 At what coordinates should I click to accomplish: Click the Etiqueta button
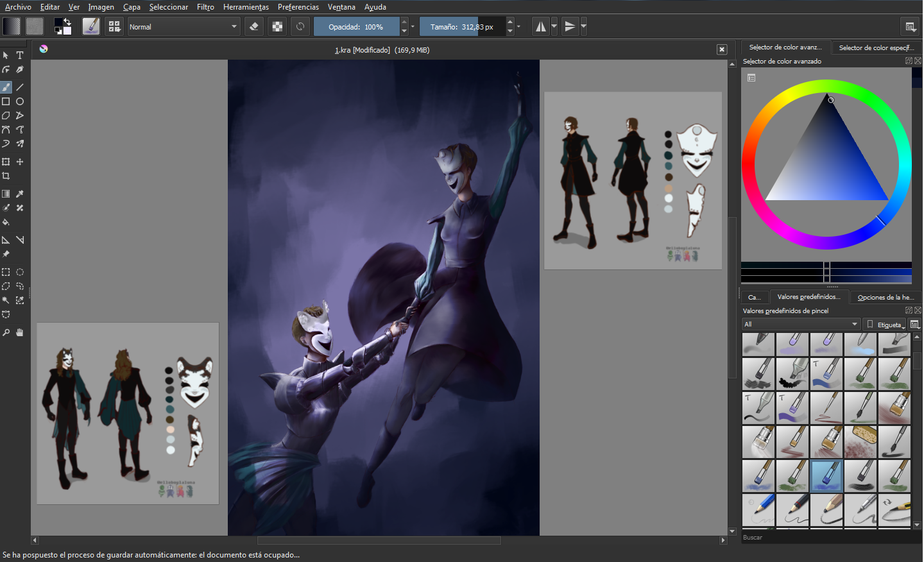pyautogui.click(x=884, y=325)
